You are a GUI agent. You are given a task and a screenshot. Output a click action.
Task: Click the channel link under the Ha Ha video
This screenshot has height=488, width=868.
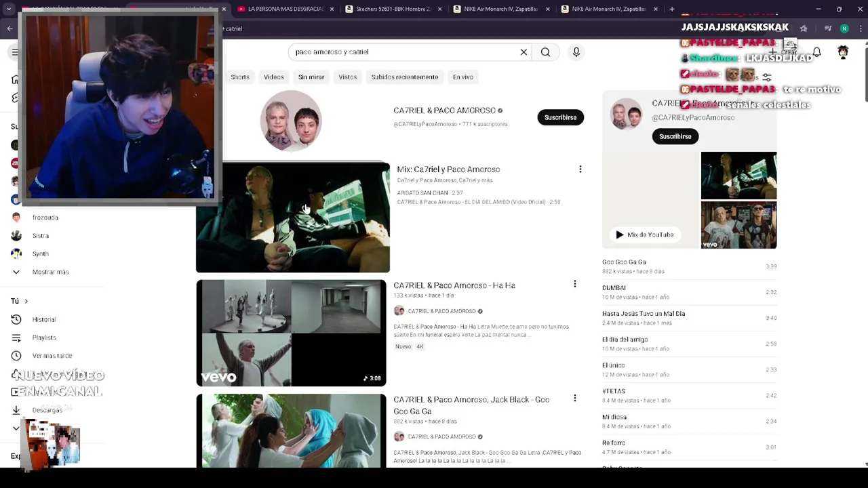click(441, 311)
